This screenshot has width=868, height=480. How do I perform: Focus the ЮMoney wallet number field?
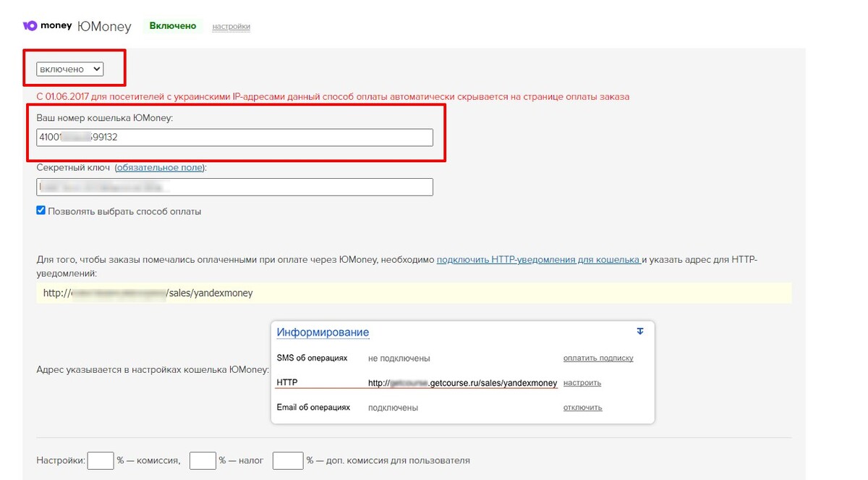(x=235, y=138)
